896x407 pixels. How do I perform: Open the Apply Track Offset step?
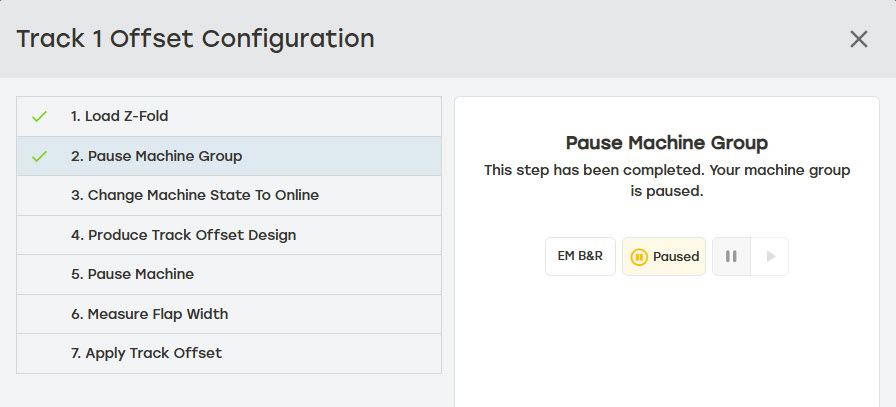coord(146,353)
